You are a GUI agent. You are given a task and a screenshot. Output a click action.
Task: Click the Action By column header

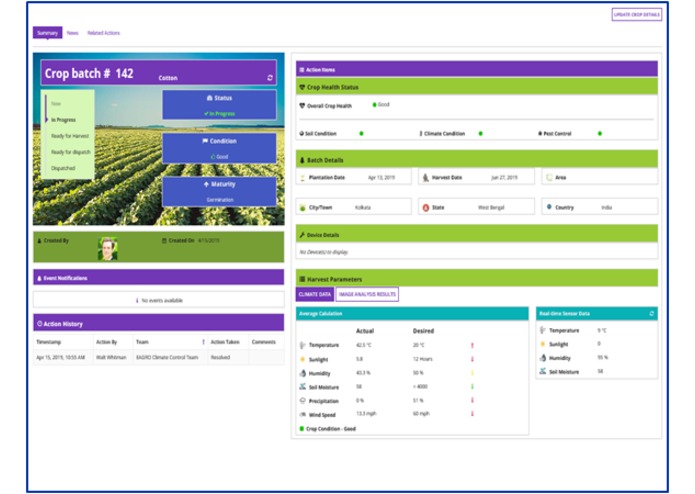point(106,342)
